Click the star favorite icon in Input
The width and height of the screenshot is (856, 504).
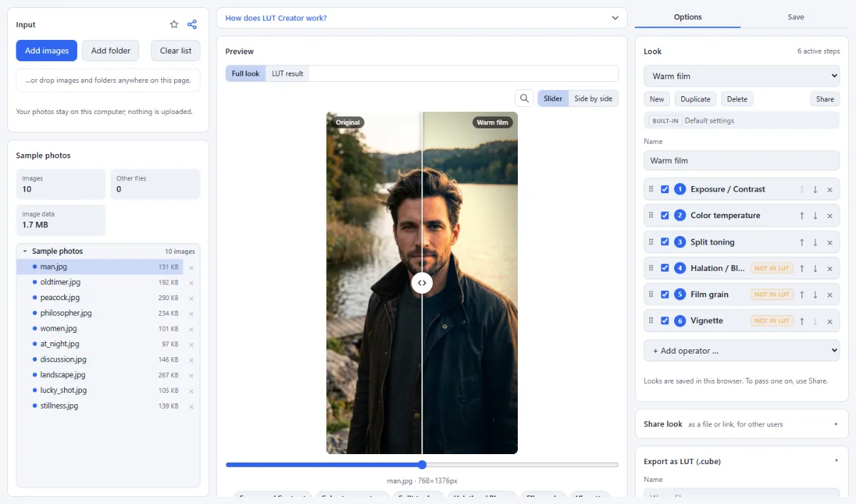pyautogui.click(x=174, y=24)
